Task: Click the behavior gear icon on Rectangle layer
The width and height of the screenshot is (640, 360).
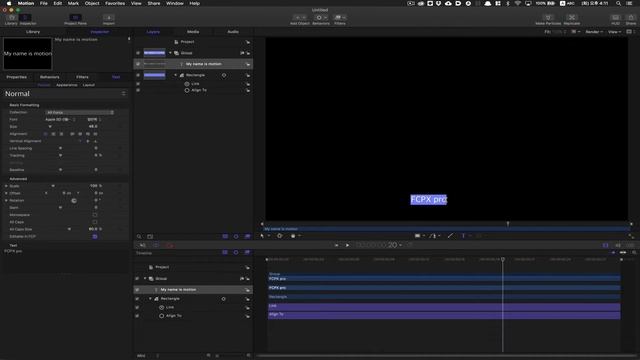Action: 224,76
